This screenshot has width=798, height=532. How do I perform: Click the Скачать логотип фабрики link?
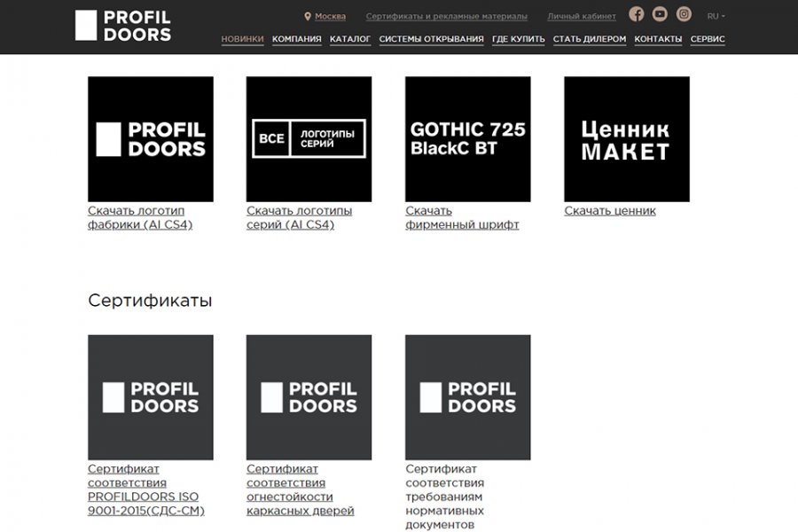[140, 217]
